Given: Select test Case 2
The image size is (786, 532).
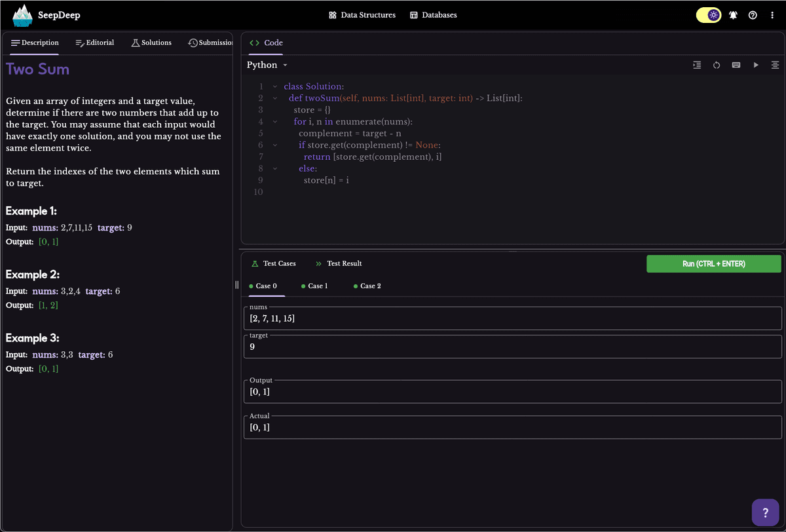Looking at the screenshot, I should point(367,286).
